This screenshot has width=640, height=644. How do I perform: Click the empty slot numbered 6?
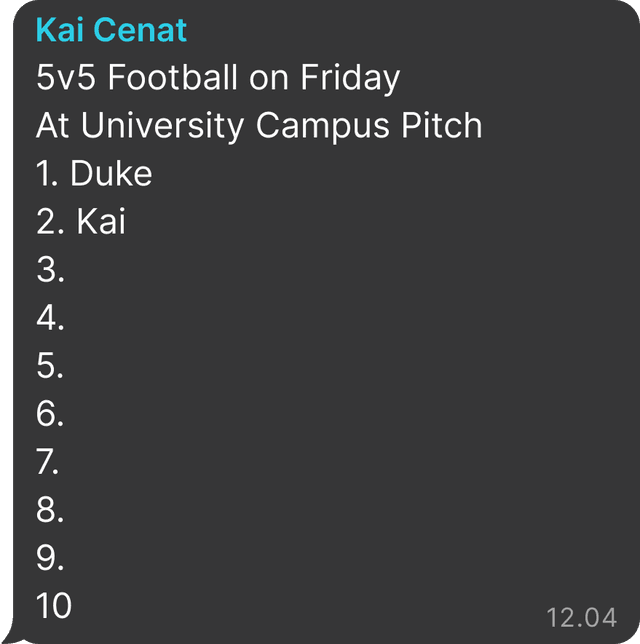point(50,414)
